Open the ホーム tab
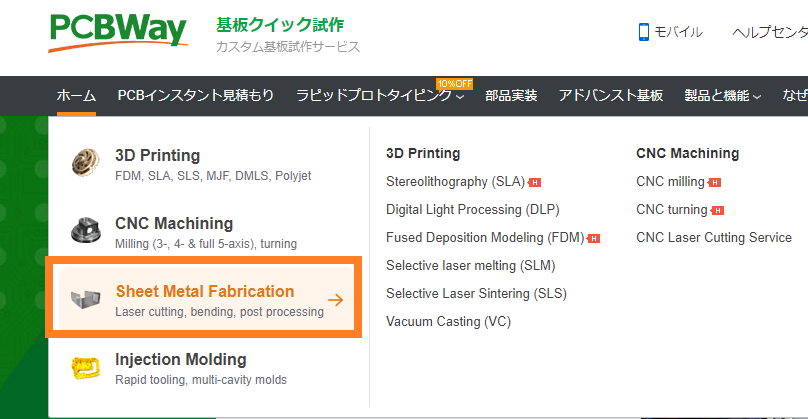Viewport: 808px width, 419px height. click(x=76, y=96)
